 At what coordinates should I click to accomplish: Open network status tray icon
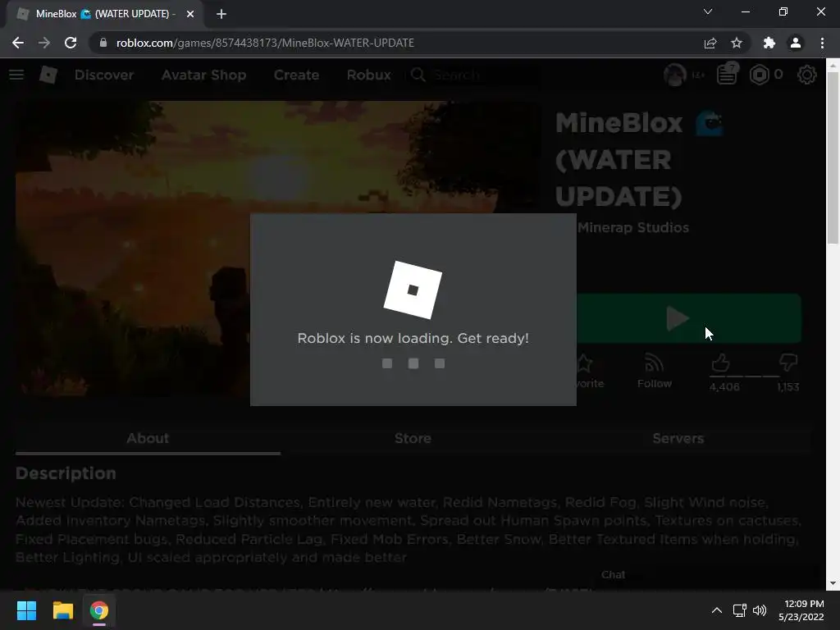tap(739, 610)
